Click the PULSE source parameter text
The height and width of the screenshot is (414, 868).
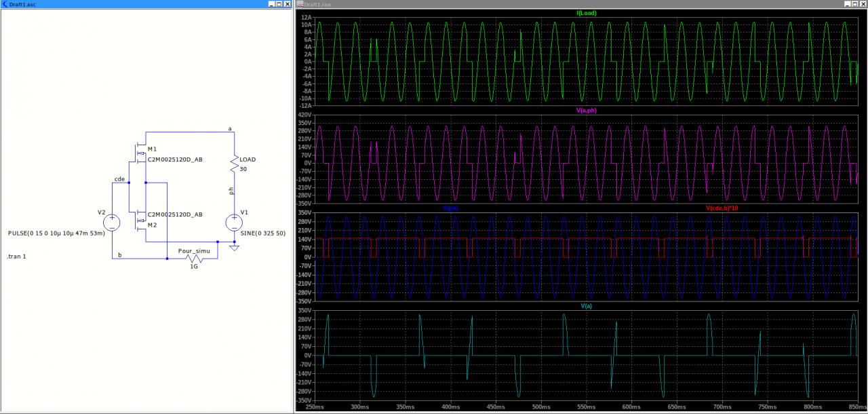pyautogui.click(x=56, y=233)
